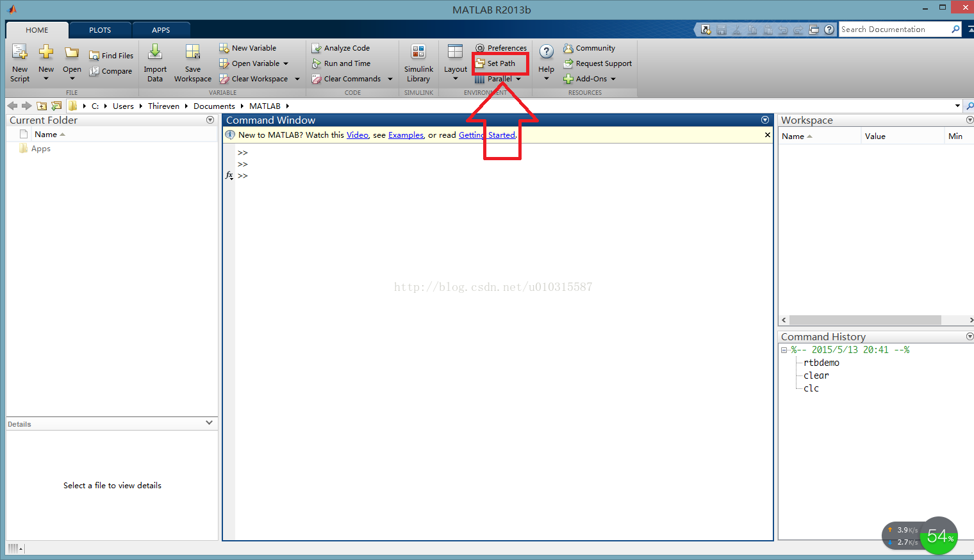Start Run and Time profiler

[x=342, y=63]
